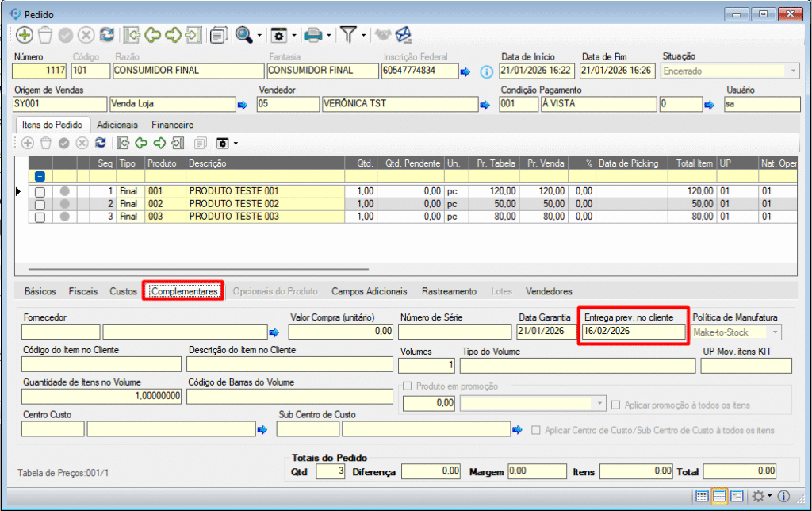The width and height of the screenshot is (812, 511).
Task: Expand the Situação dropdown
Action: [792, 71]
